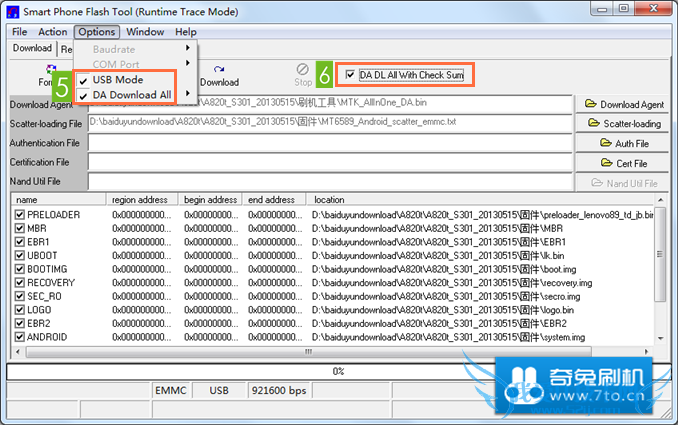This screenshot has width=678, height=425.
Task: Uncheck the RECOVERY partition checkbox
Action: coord(19,283)
